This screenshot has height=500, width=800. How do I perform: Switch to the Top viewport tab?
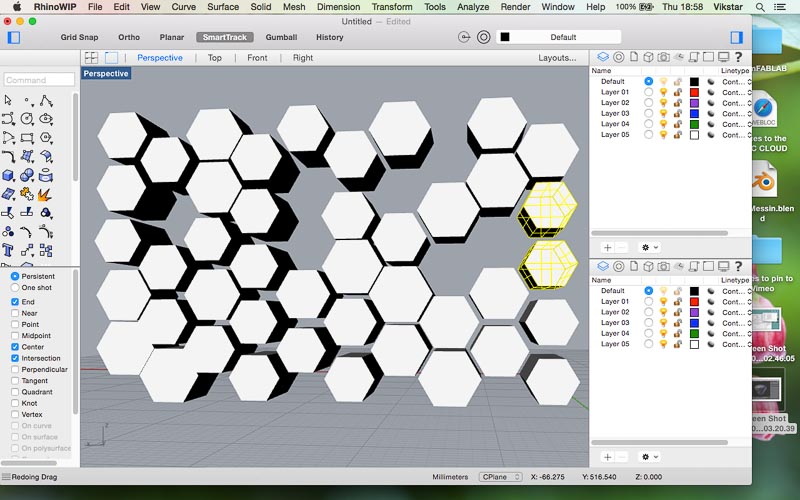[x=215, y=58]
